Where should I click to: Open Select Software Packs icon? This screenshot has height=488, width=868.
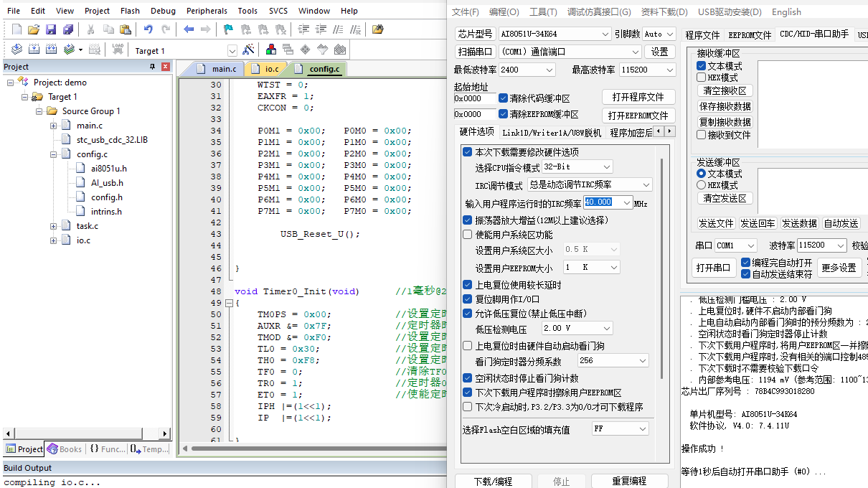pos(323,50)
